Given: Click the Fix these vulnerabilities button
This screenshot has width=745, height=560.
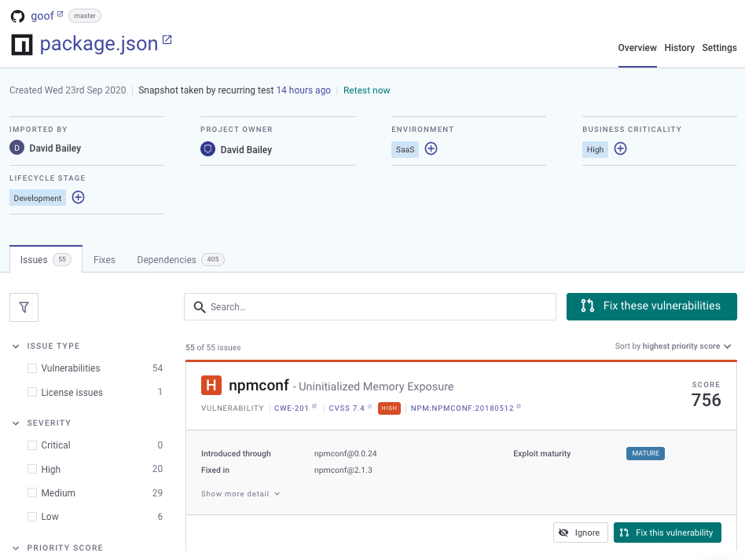Looking at the screenshot, I should click(x=651, y=306).
